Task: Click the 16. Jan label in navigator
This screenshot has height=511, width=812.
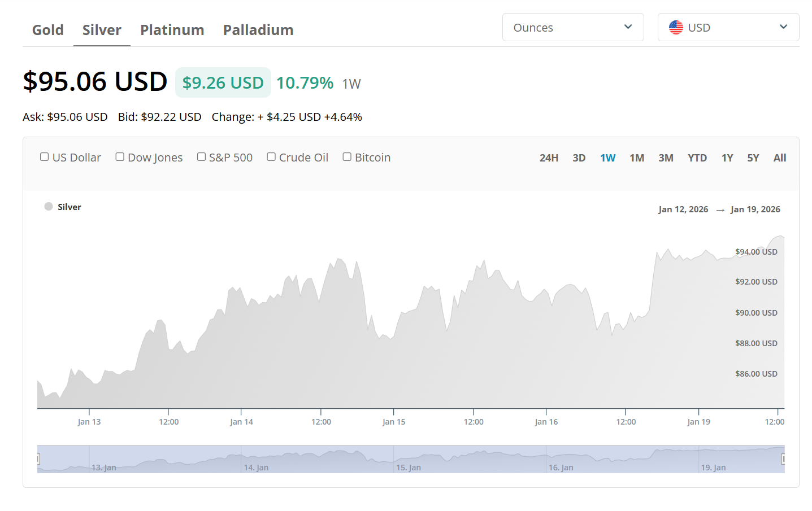Action: click(x=561, y=468)
